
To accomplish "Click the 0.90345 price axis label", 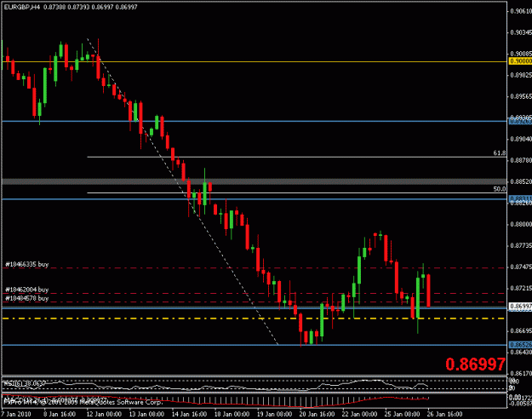I will [x=521, y=32].
